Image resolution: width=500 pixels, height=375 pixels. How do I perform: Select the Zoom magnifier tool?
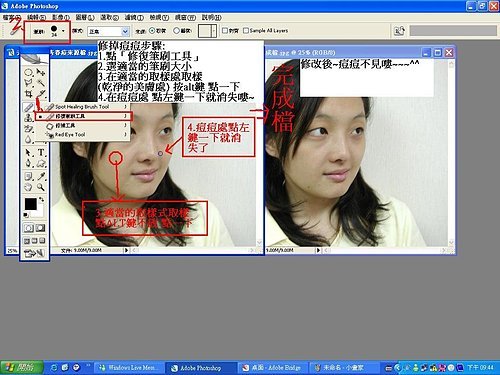click(41, 187)
